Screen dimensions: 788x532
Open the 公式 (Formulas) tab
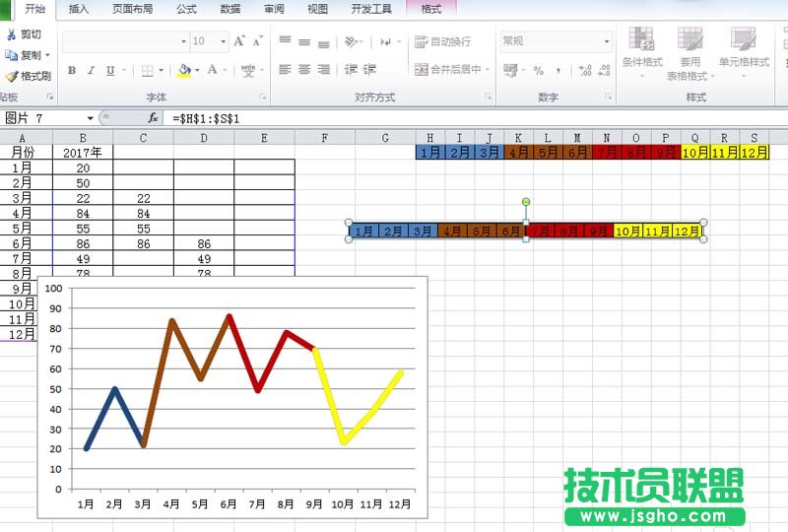coord(186,9)
